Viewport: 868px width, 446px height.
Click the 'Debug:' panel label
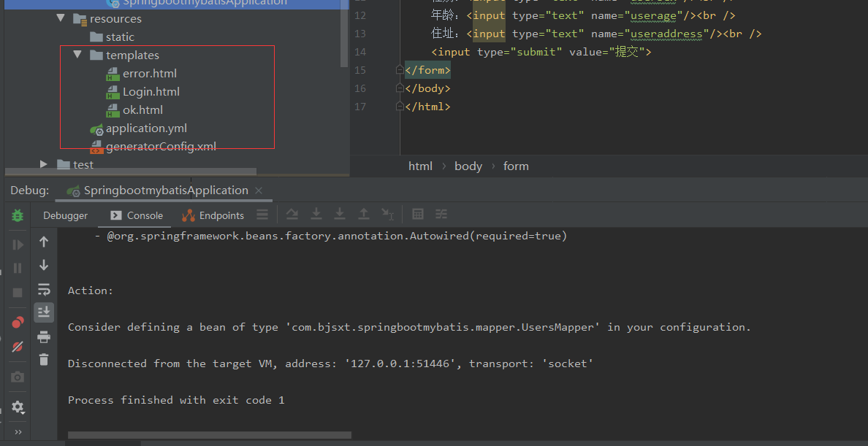30,191
